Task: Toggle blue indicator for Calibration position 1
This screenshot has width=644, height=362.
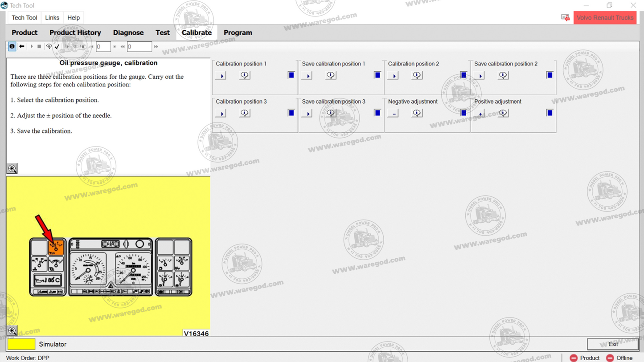Action: [x=291, y=75]
